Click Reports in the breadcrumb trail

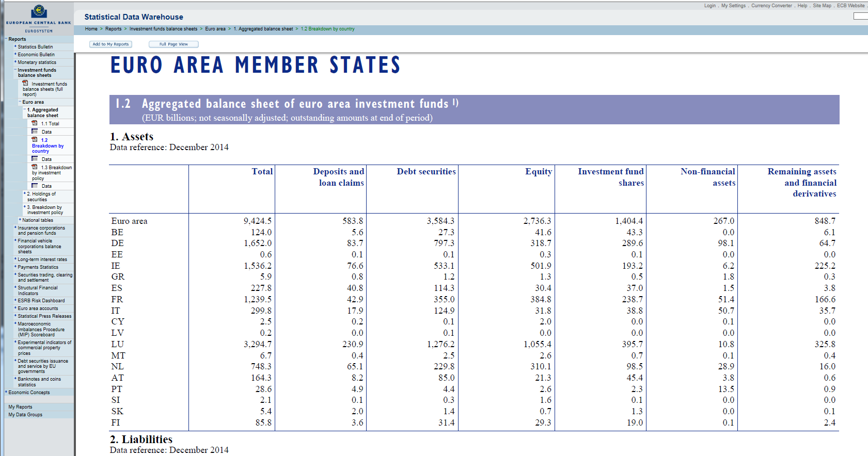[114, 29]
